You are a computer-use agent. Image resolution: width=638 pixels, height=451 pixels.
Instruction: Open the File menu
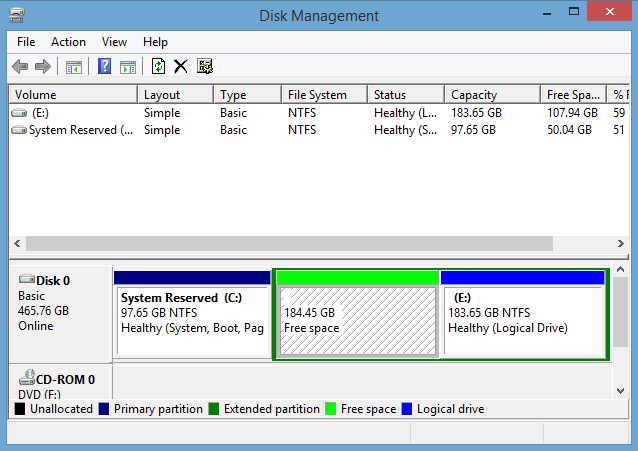point(26,42)
